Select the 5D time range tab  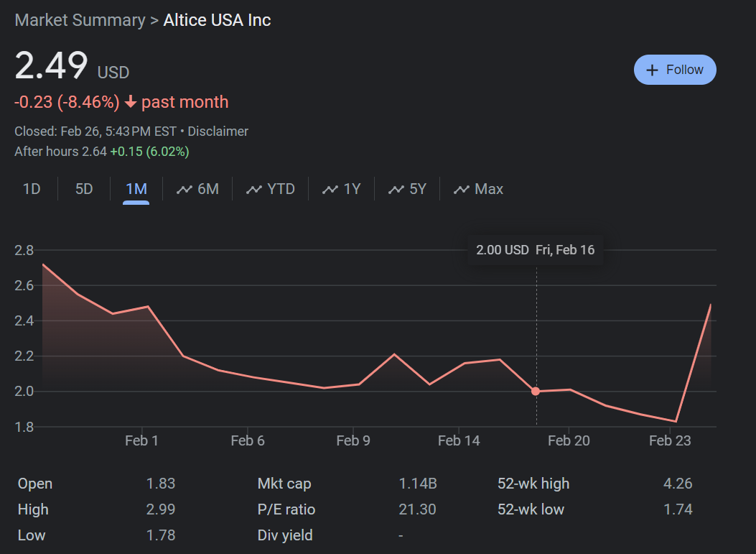84,189
